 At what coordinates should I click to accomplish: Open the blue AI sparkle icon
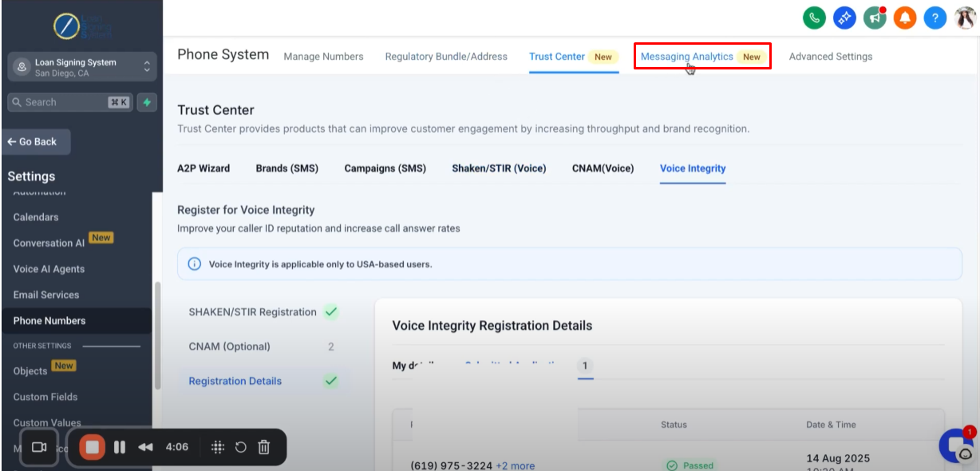(844, 18)
